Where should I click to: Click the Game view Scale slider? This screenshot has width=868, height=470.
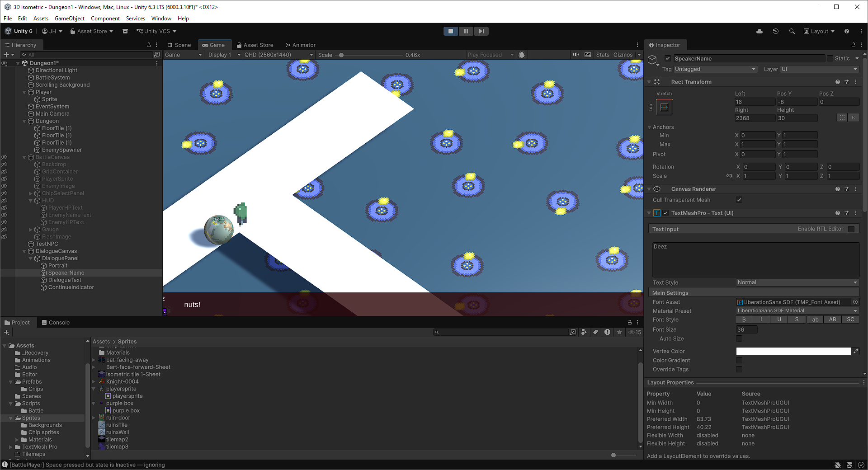pyautogui.click(x=371, y=55)
